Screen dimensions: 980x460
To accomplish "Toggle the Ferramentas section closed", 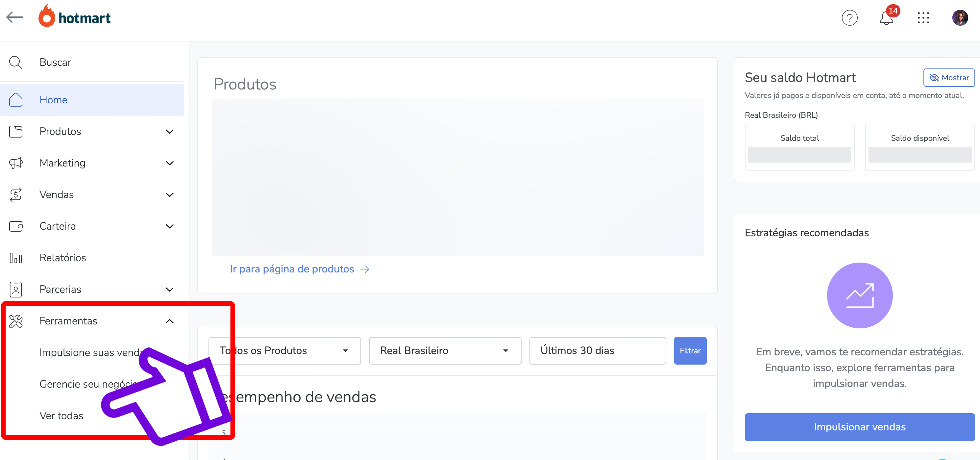I will tap(170, 321).
